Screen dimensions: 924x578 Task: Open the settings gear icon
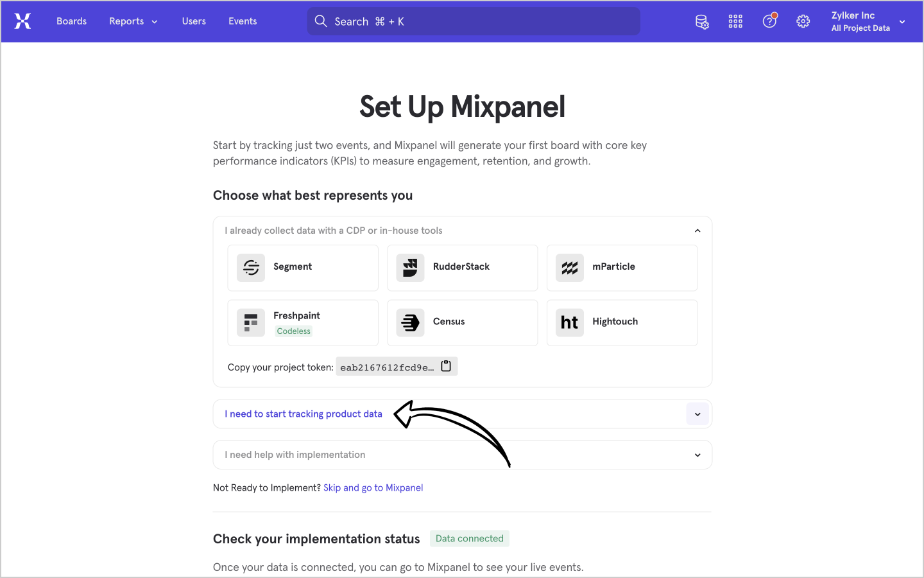pos(803,22)
